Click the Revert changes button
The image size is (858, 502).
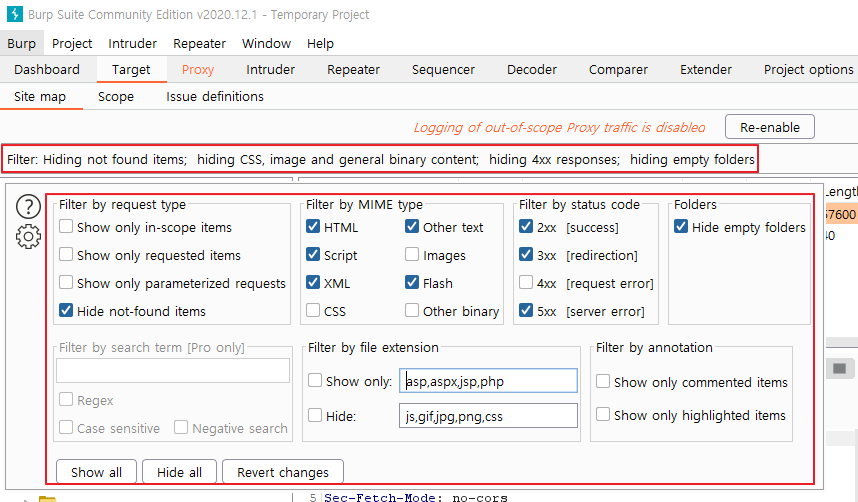point(283,472)
